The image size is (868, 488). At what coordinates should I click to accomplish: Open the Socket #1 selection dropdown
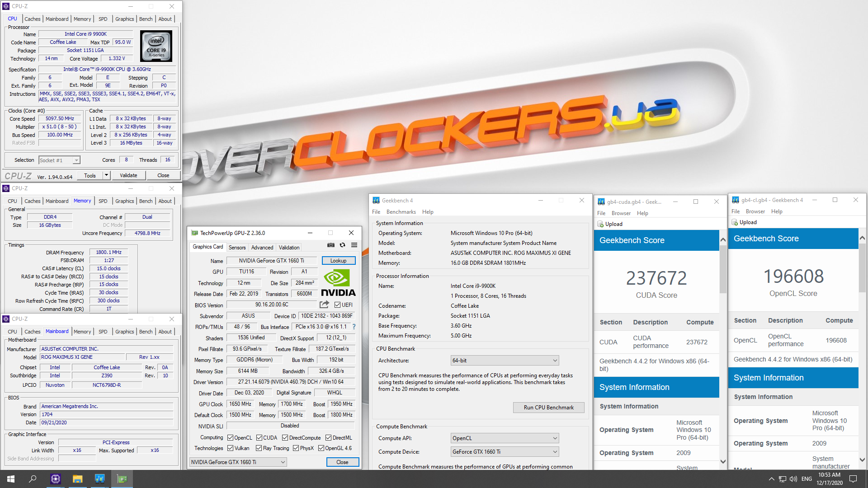(59, 160)
